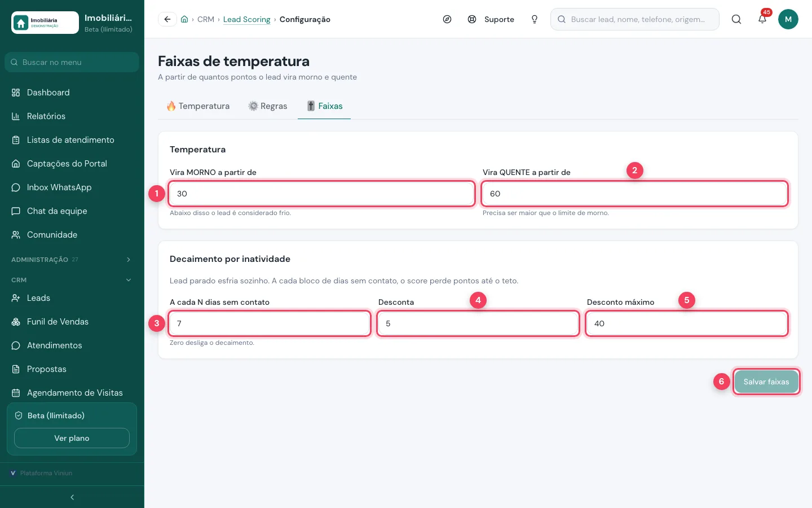Click the Salvar faixas button
The height and width of the screenshot is (508, 812).
[766, 382]
